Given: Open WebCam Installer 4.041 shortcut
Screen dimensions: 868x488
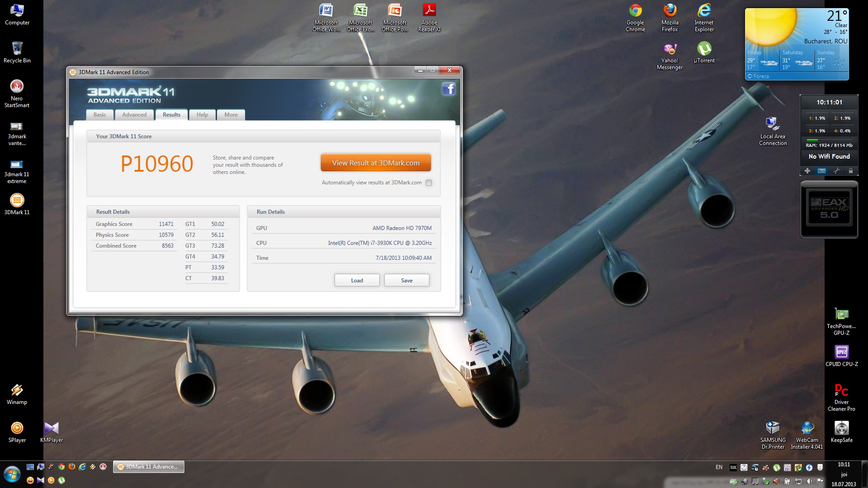Looking at the screenshot, I should [807, 435].
